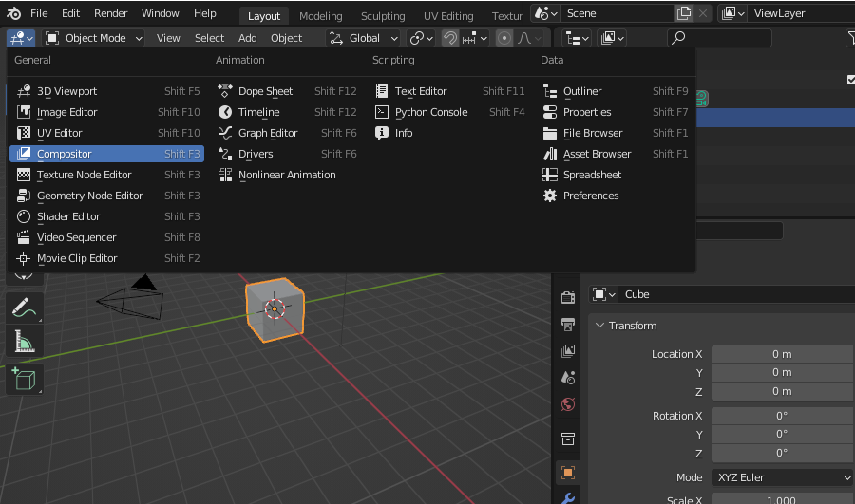Select the Add Cube tool

(24, 379)
